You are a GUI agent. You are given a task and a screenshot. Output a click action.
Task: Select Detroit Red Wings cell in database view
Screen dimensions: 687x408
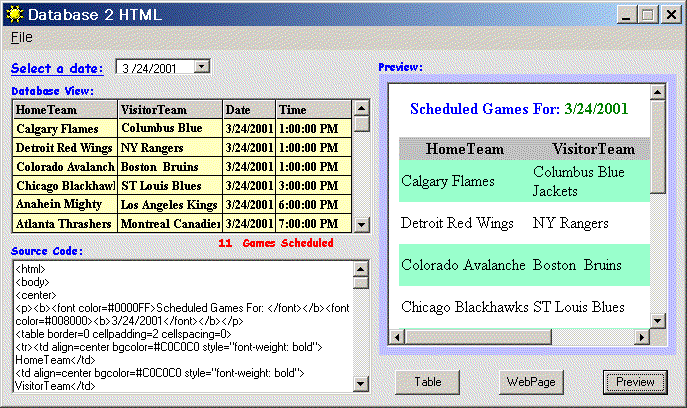point(65,148)
